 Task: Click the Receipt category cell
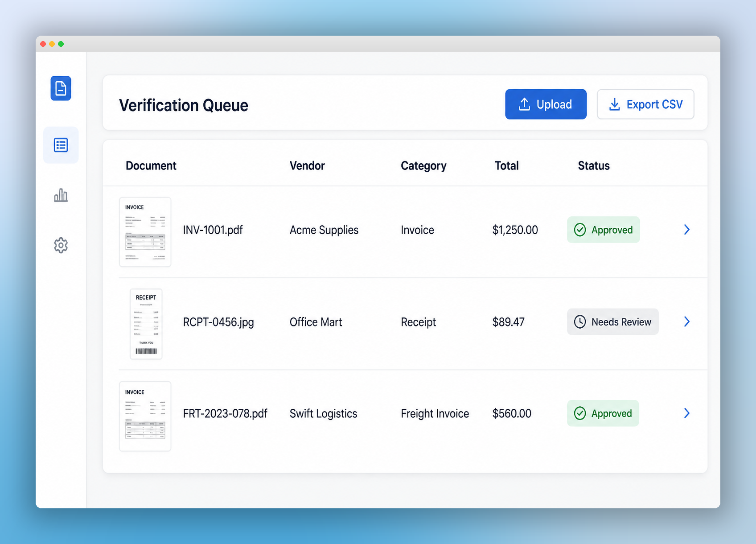418,322
